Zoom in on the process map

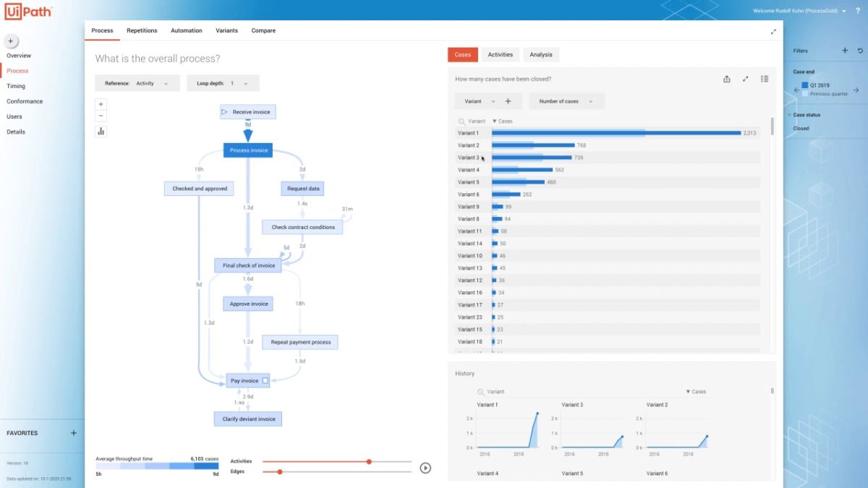(x=101, y=103)
